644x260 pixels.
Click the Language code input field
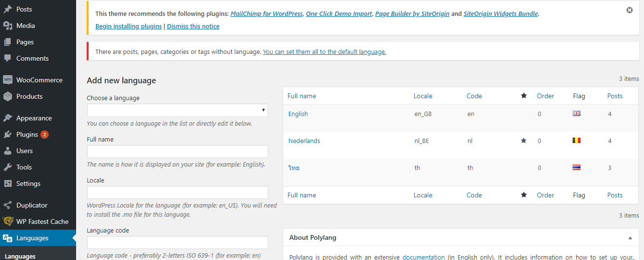tap(177, 242)
